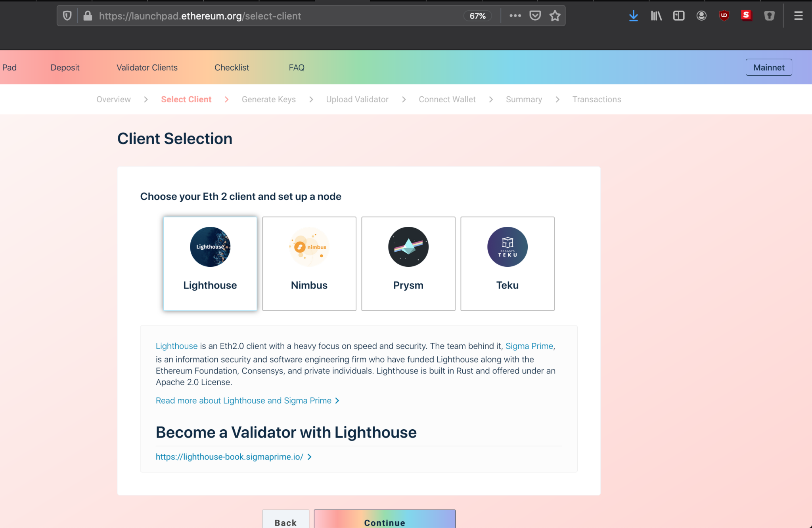
Task: Click the 'Become a Validator with Lighthouse' heading
Action: pos(286,432)
